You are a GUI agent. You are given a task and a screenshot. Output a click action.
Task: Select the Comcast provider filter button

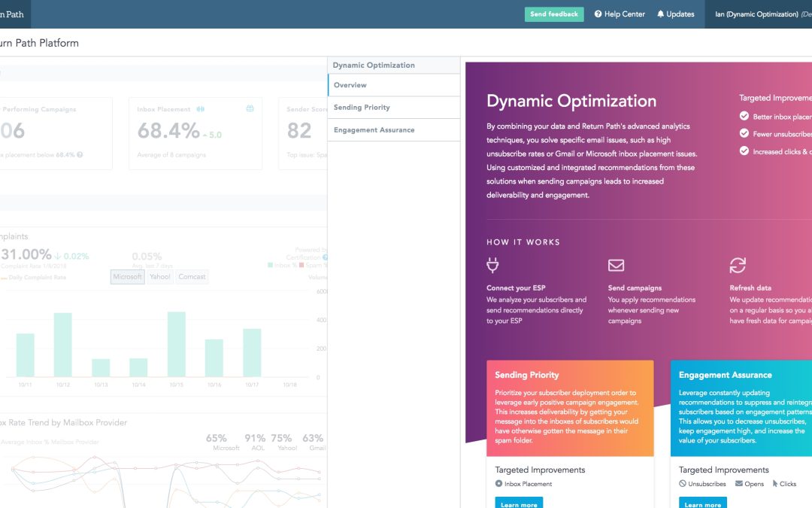192,277
